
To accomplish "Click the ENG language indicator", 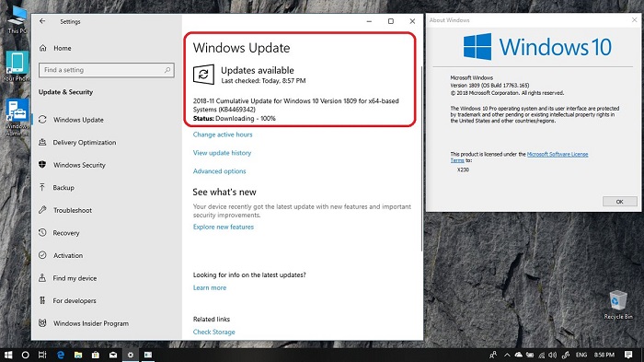I will click(581, 355).
